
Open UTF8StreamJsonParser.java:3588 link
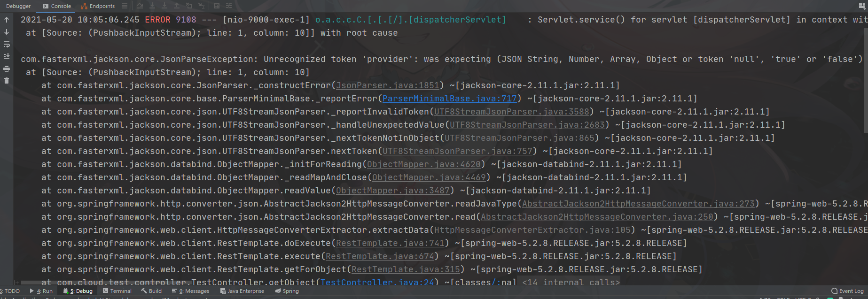click(x=512, y=112)
